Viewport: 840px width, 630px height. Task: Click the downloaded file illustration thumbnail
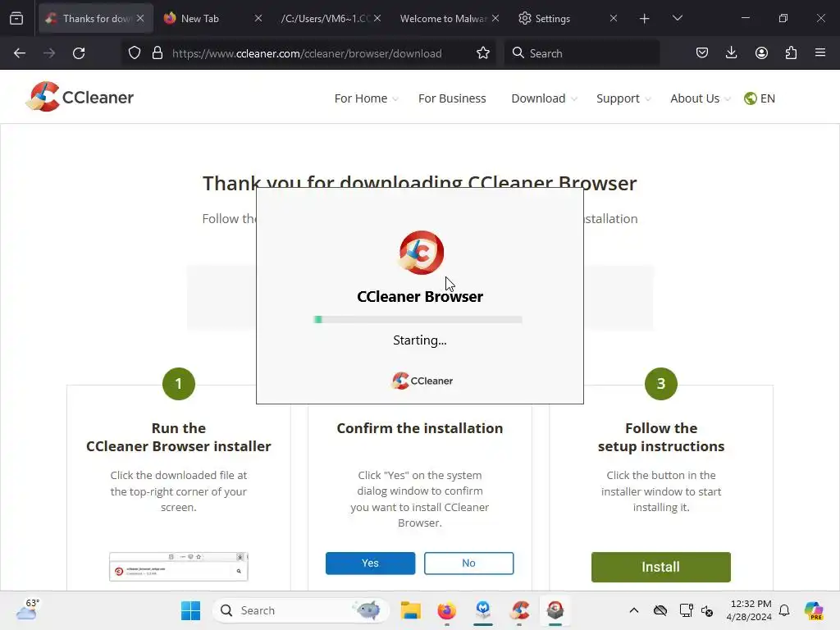(178, 567)
